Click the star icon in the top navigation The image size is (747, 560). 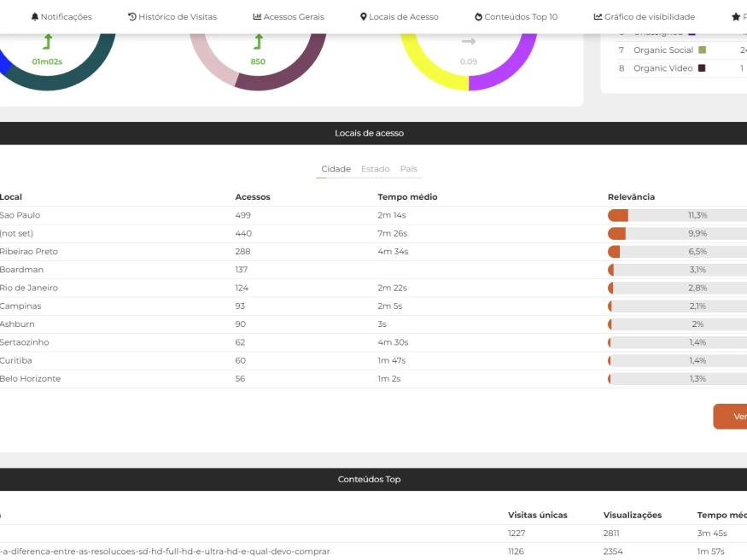pos(735,17)
